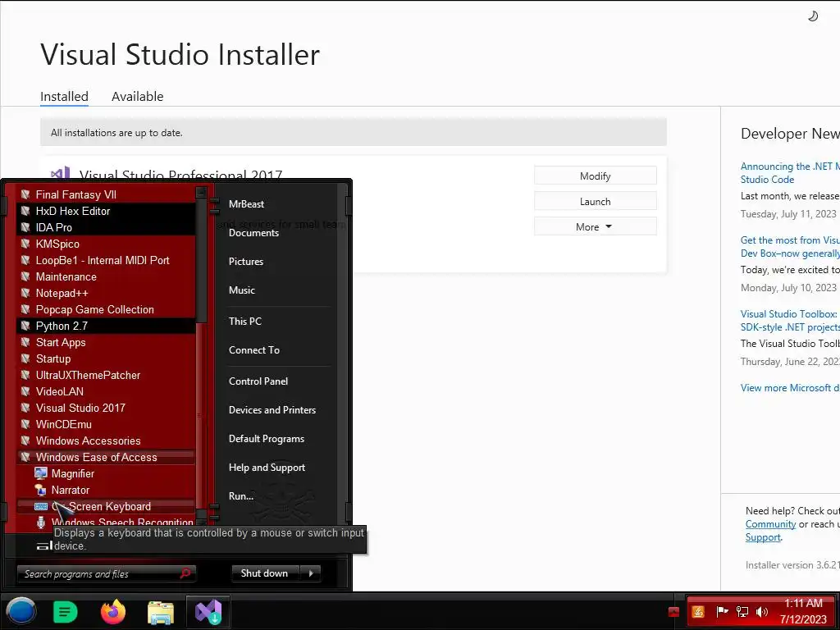The height and width of the screenshot is (630, 840).
Task: Click the Magnifier program icon
Action: pos(41,473)
